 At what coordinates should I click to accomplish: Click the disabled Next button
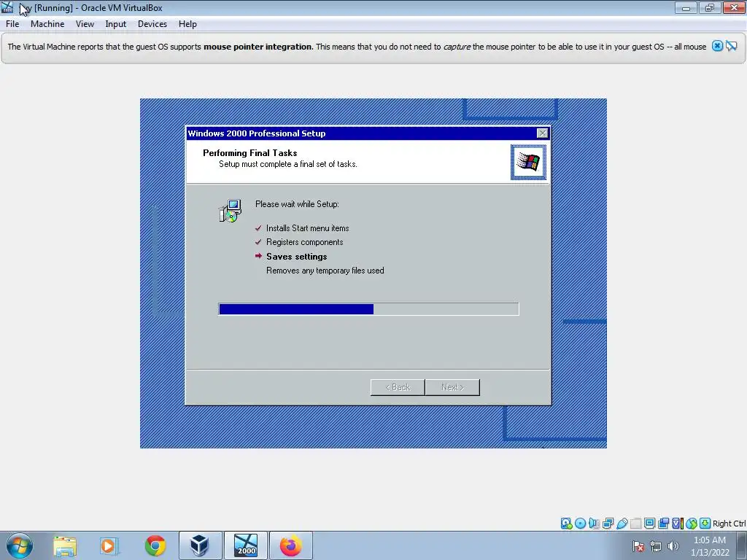pyautogui.click(x=452, y=387)
